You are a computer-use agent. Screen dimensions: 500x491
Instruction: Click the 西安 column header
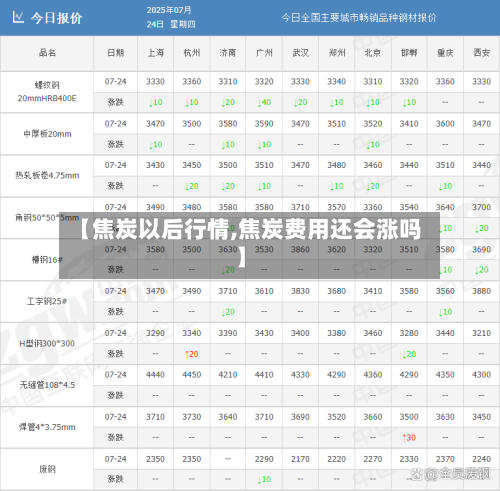point(482,53)
